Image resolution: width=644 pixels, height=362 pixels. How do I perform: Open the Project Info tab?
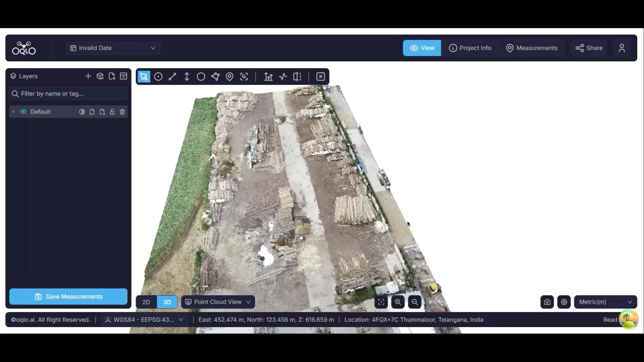click(470, 48)
